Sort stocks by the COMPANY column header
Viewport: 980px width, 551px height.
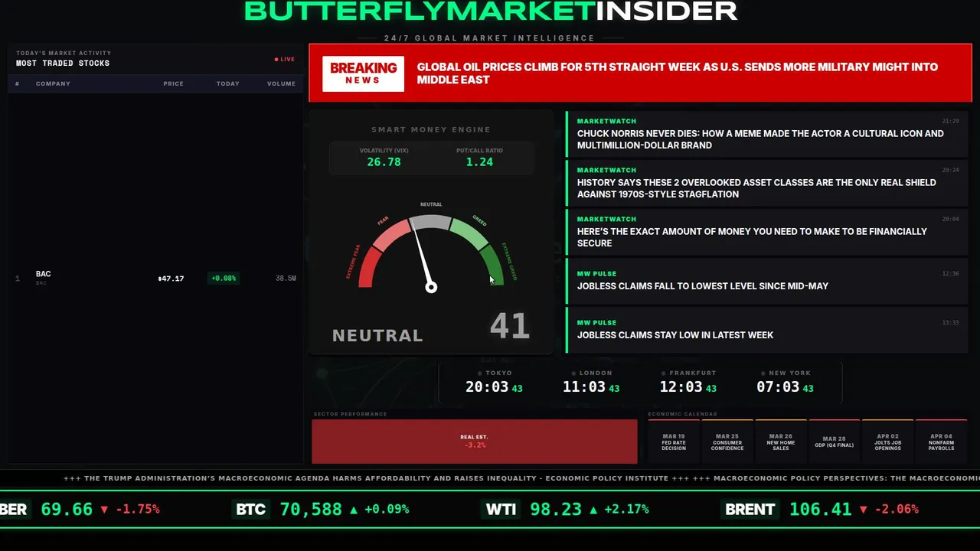click(x=53, y=83)
